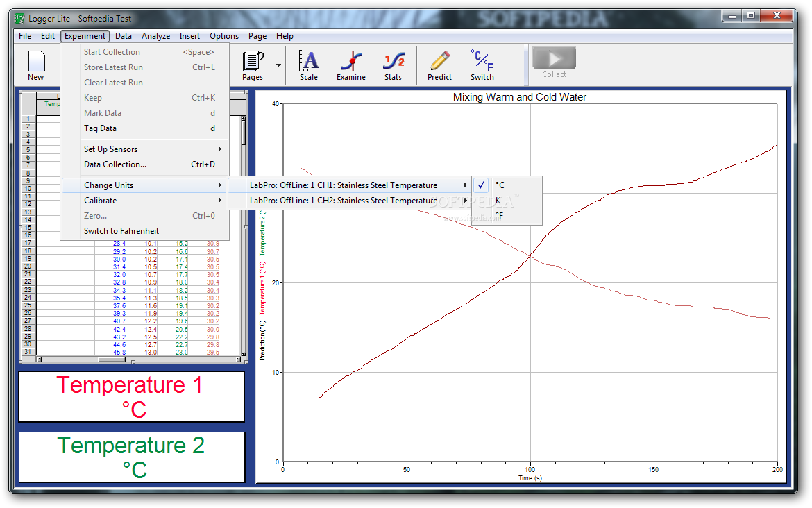The image size is (812, 508).
Task: Open the Options menu
Action: (224, 35)
